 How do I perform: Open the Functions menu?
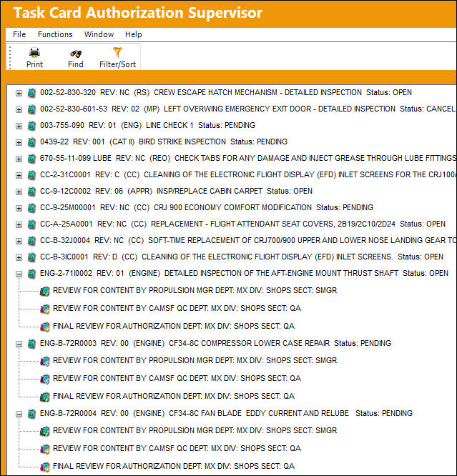click(x=55, y=34)
